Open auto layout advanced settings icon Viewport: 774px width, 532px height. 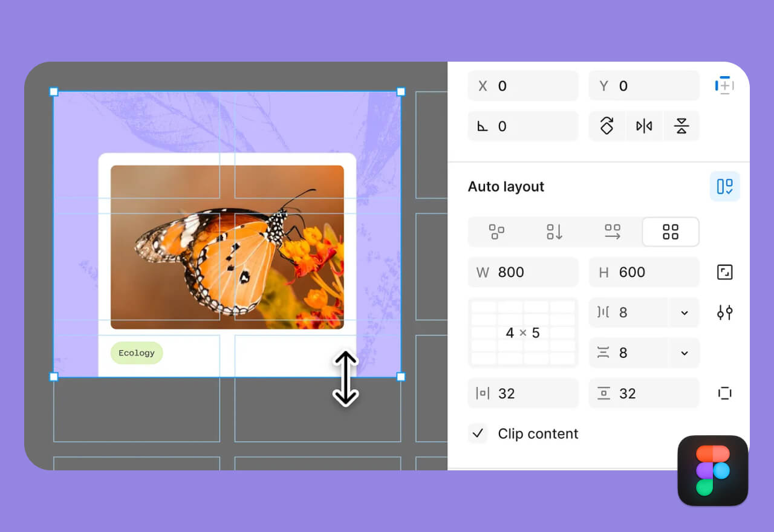(724, 313)
